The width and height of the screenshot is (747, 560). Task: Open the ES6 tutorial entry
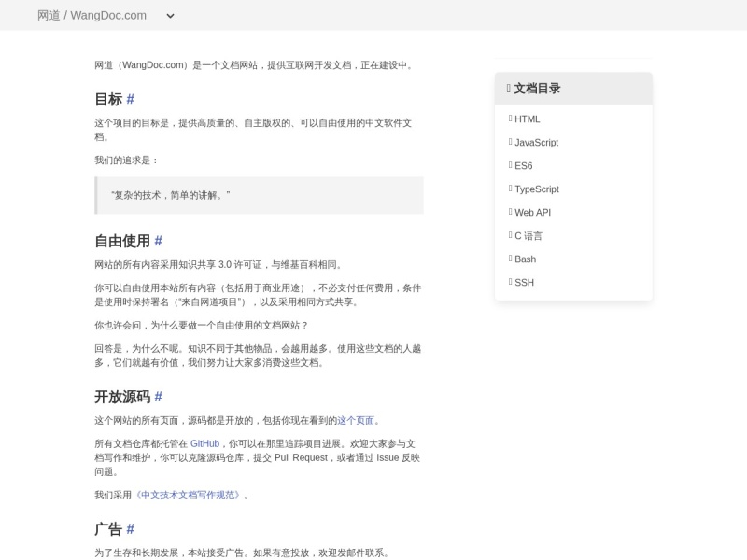coord(524,166)
